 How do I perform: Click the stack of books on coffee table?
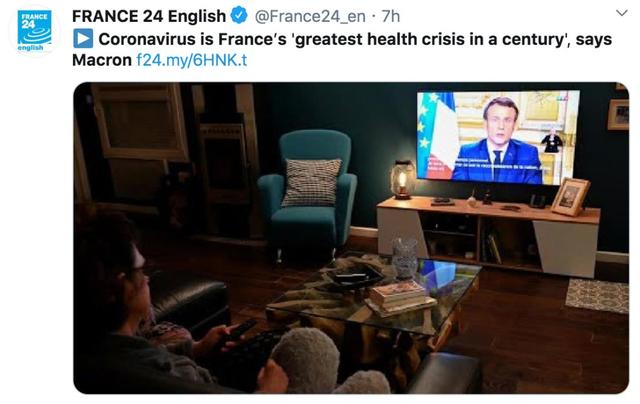click(x=400, y=298)
